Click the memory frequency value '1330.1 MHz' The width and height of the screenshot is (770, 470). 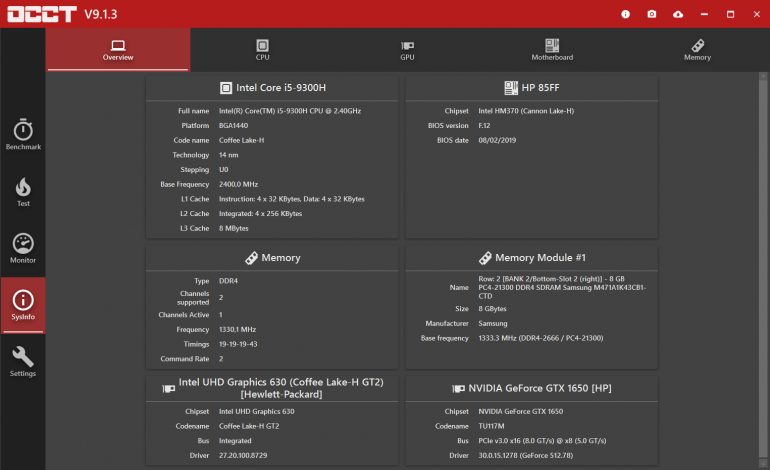coord(237,330)
